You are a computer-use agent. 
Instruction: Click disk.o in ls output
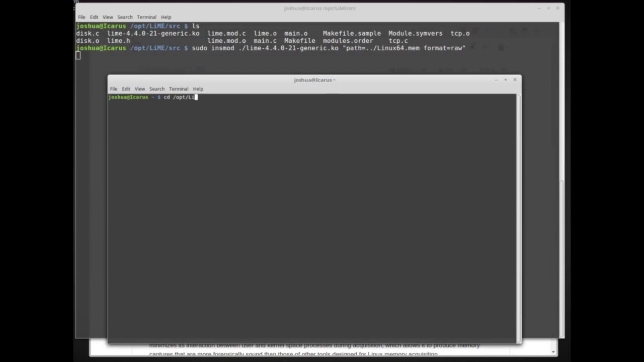(x=88, y=41)
